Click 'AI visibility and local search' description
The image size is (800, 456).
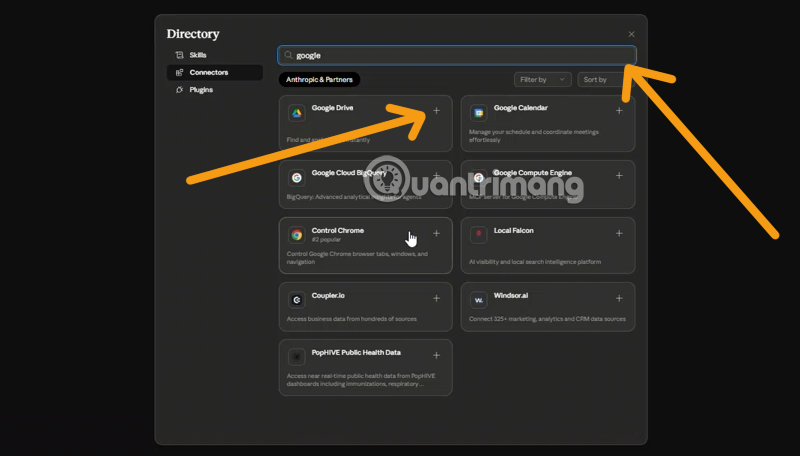(x=535, y=262)
